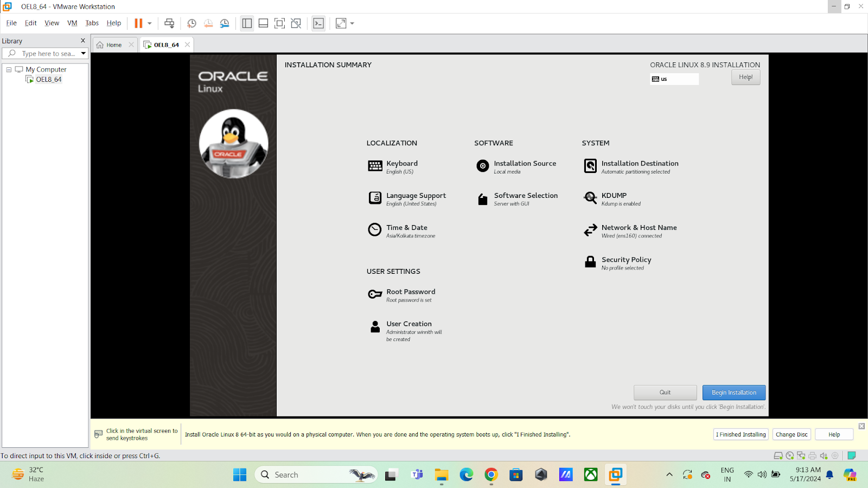868x488 pixels.
Task: Click Begin Installation
Action: 734,393
